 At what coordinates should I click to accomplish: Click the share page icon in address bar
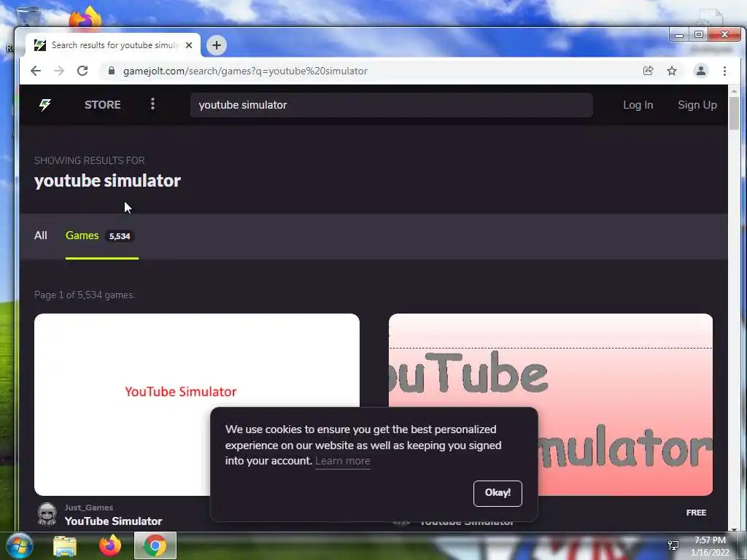[648, 71]
